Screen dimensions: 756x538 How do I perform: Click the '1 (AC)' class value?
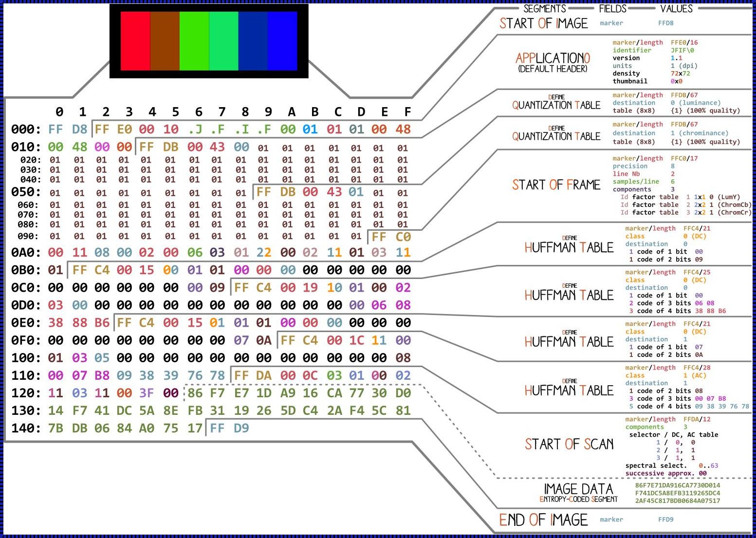coord(695,375)
